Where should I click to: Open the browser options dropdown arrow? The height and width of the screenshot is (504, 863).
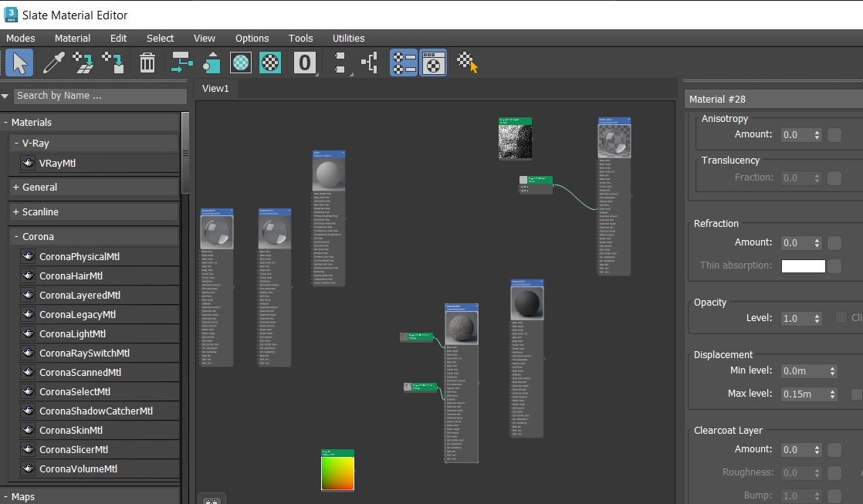click(5, 96)
